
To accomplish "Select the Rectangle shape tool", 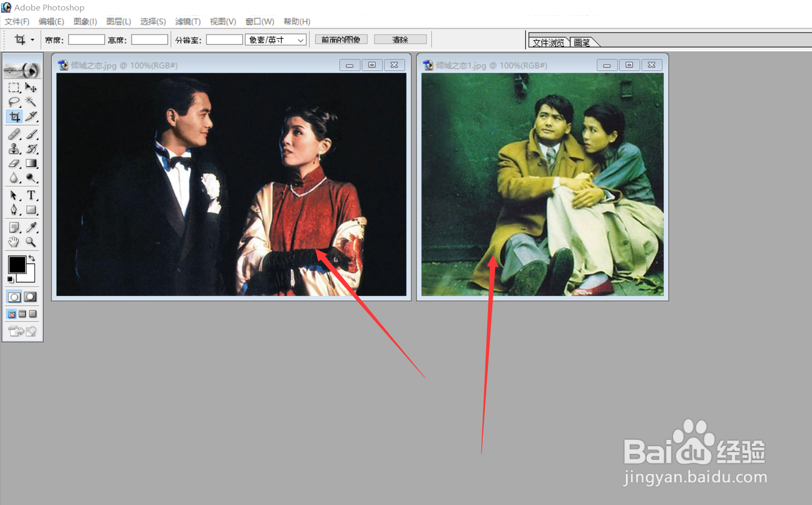I will pyautogui.click(x=31, y=210).
